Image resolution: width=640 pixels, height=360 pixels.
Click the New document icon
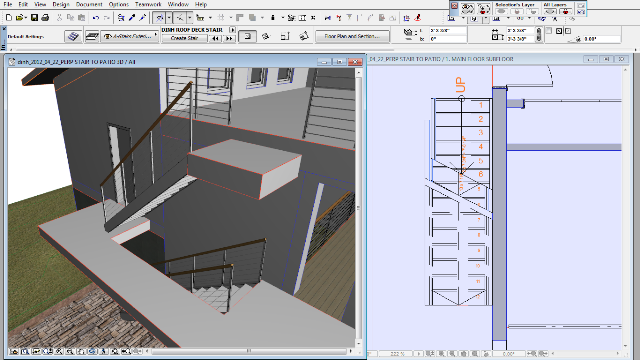[9, 18]
